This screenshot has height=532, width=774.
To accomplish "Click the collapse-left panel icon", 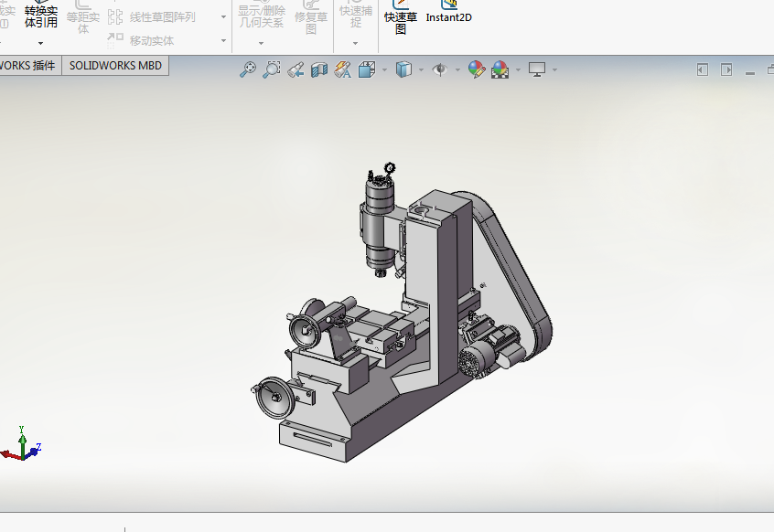I will [703, 70].
